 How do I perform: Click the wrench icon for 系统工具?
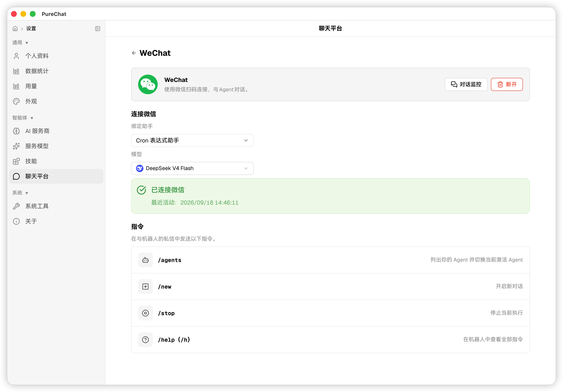tap(16, 206)
